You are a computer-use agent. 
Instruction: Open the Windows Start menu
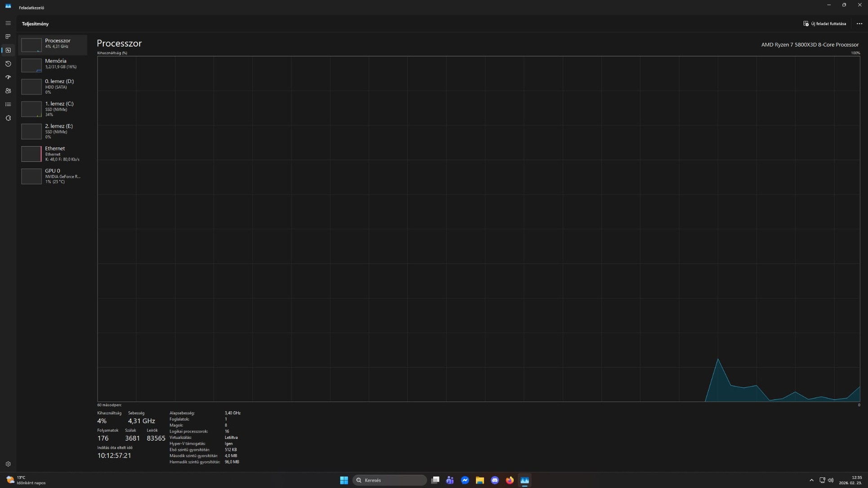344,480
